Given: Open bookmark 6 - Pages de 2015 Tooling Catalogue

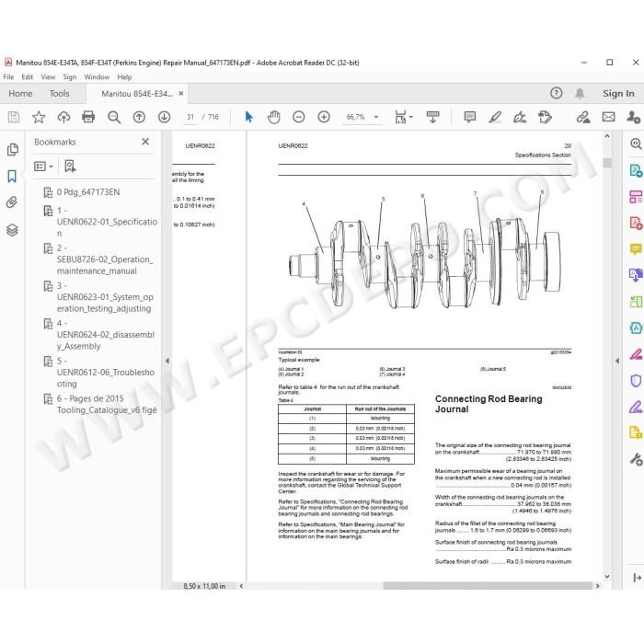Looking at the screenshot, I should point(107,404).
